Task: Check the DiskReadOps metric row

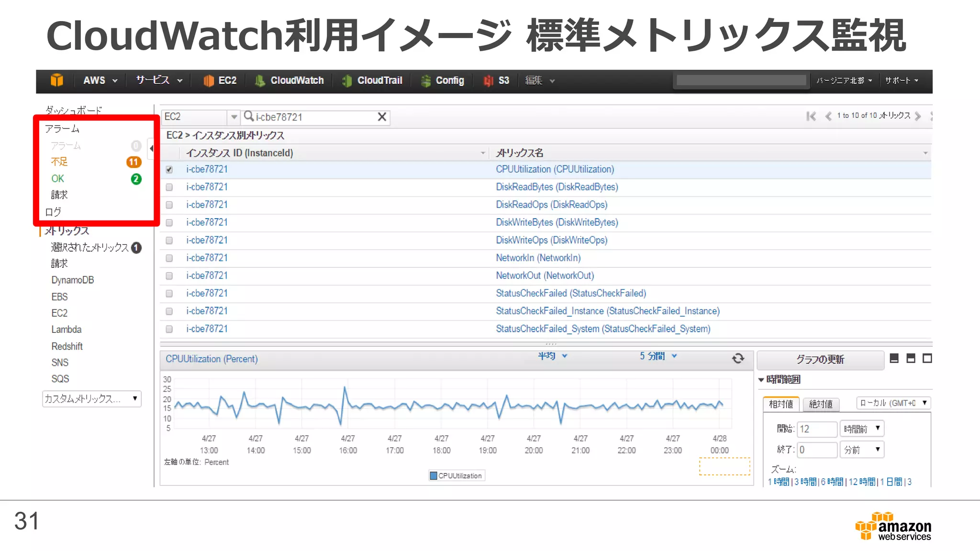Action: pos(169,205)
